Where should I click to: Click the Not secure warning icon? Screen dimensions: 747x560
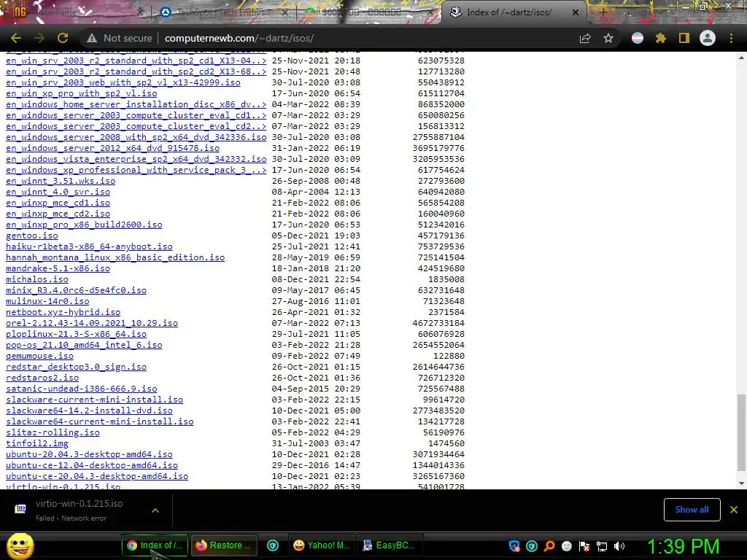pos(92,38)
